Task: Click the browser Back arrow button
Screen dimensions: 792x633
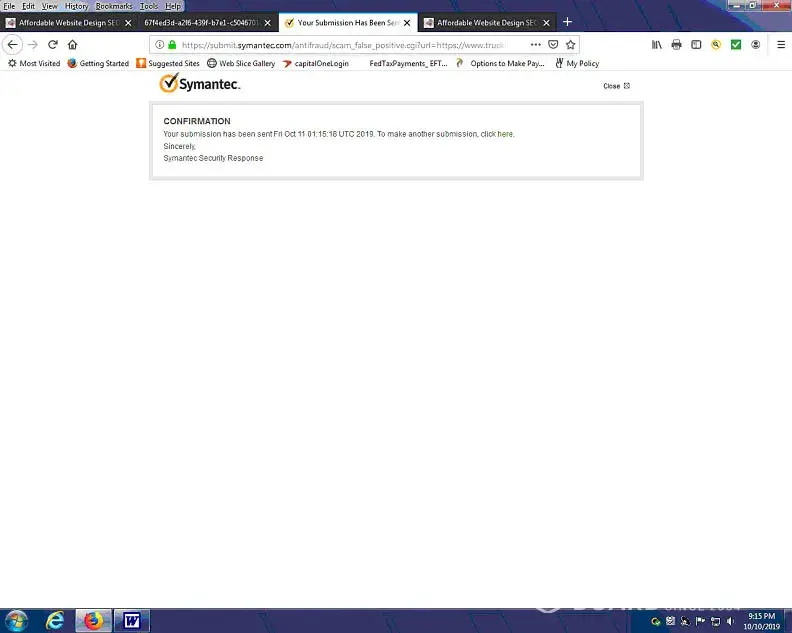Action: [12, 45]
